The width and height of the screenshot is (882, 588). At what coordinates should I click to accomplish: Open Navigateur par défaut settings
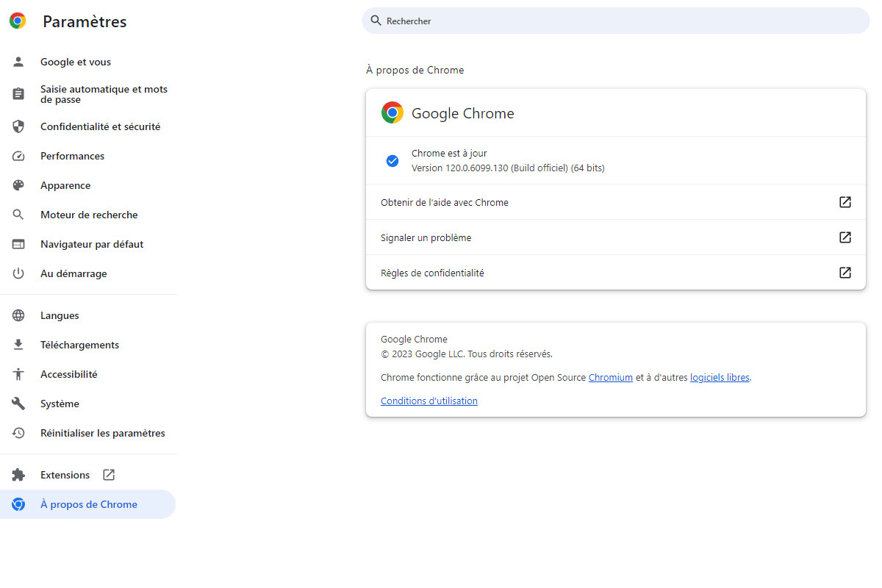point(88,244)
